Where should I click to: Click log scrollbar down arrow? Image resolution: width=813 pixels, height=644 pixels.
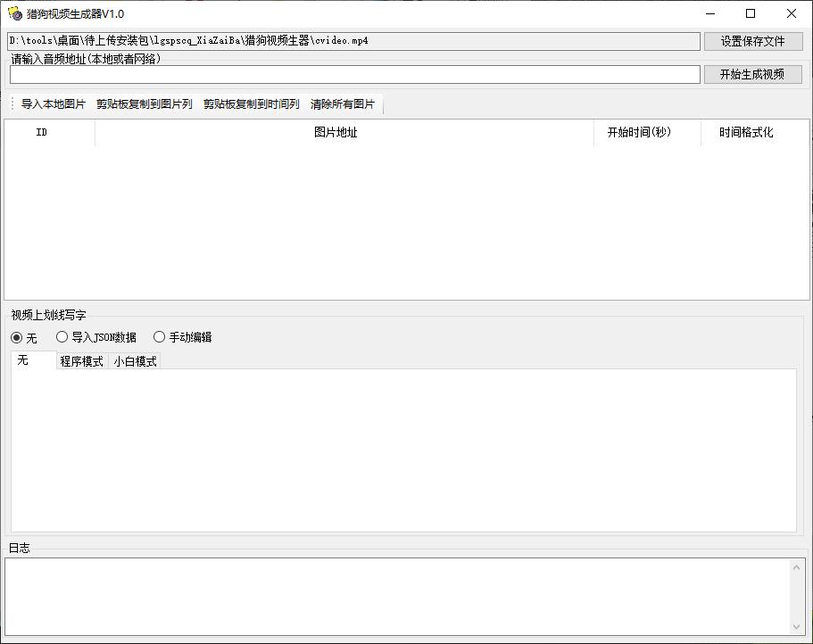tap(796, 627)
